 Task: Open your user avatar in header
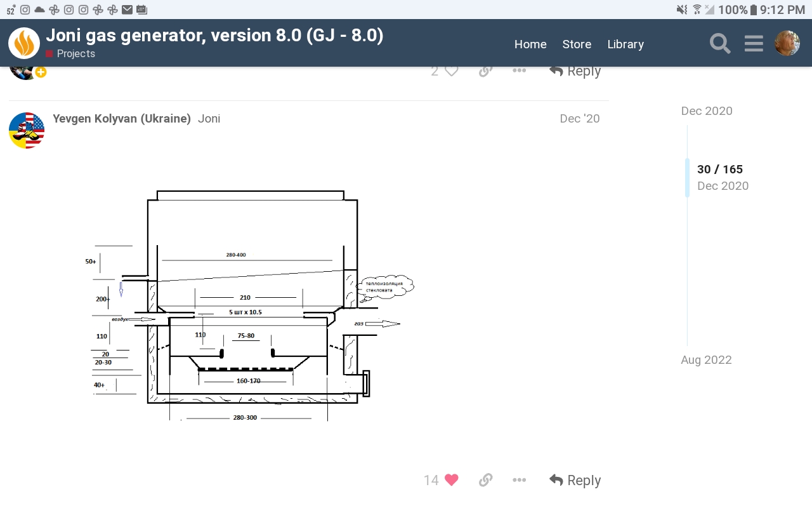click(787, 43)
